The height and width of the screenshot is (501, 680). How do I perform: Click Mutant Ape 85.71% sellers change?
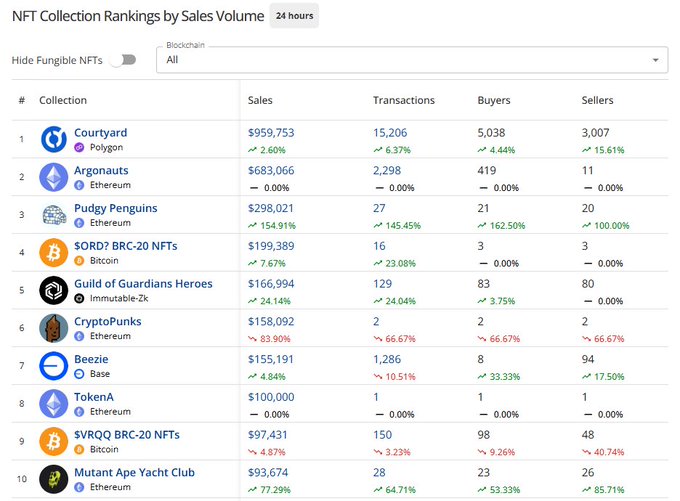pyautogui.click(x=603, y=490)
